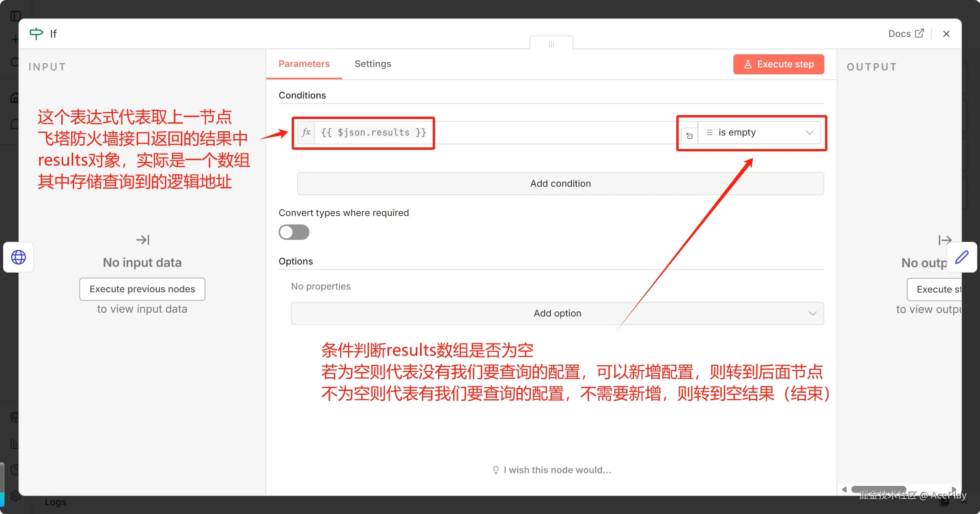Click Execute previous nodes button
980x514 pixels.
pos(142,289)
